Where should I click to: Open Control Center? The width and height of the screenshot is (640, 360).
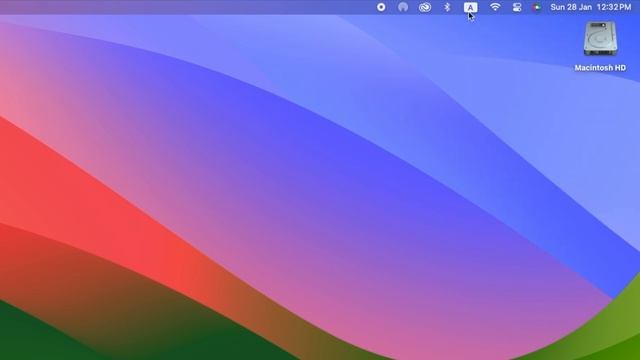(517, 7)
